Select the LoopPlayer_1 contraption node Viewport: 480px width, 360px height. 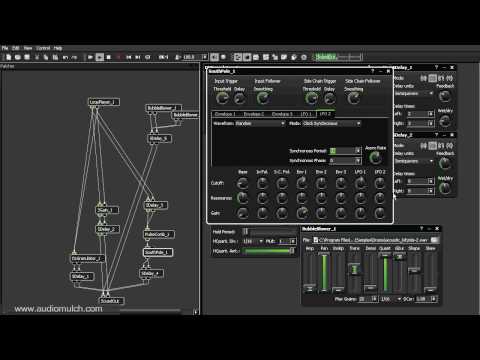coord(104,102)
